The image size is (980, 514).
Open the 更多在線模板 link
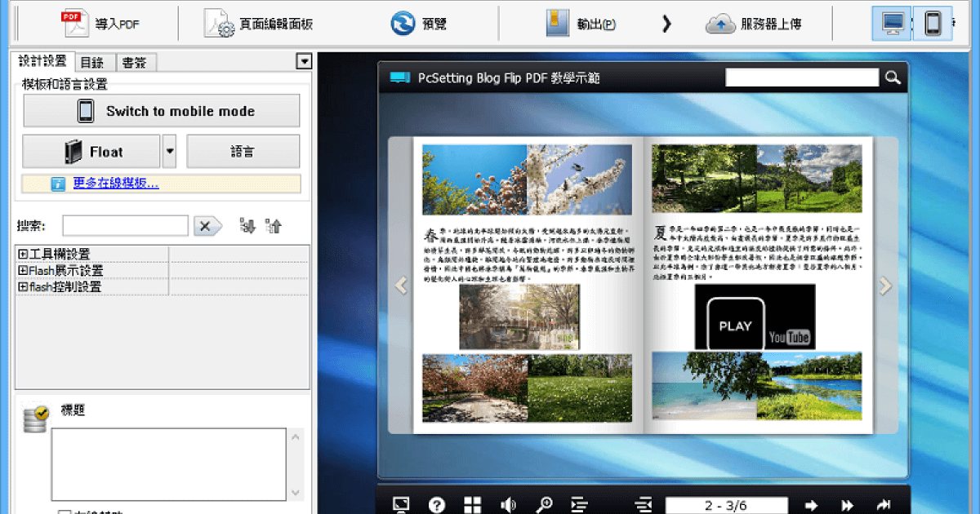116,184
